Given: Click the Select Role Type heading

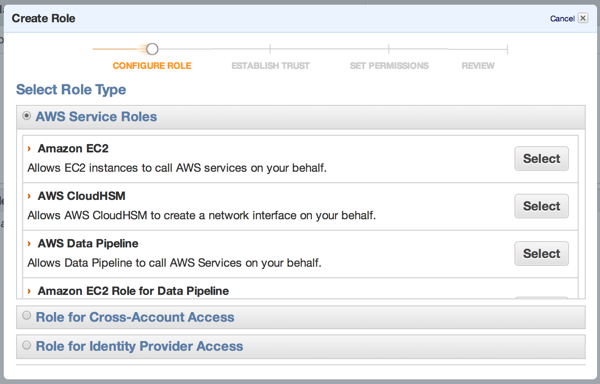Looking at the screenshot, I should coord(71,89).
